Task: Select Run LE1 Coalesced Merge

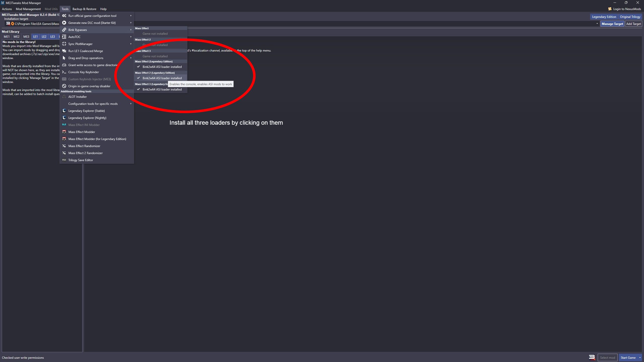Action: point(86,50)
